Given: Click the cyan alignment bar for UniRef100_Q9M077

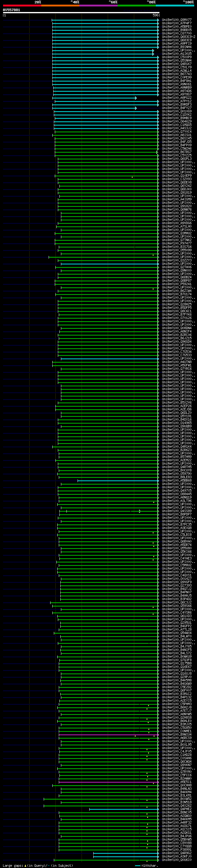Looking at the screenshot, I should tap(105, 20).
